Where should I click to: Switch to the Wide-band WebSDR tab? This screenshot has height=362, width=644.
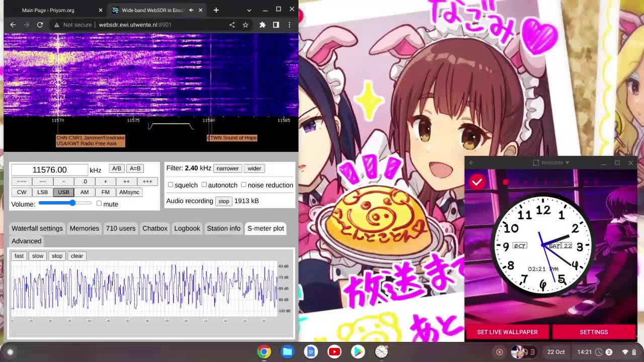[157, 10]
